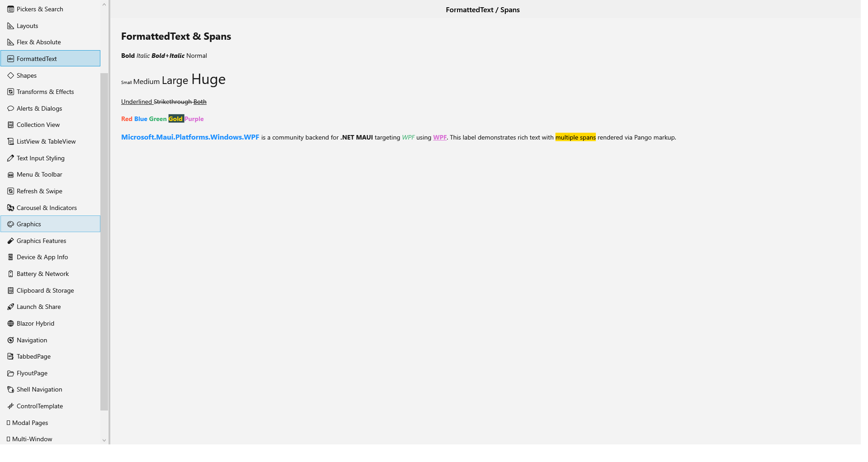This screenshot has width=868, height=462.
Task: Click the Refresh & Swipe icon
Action: [11, 191]
